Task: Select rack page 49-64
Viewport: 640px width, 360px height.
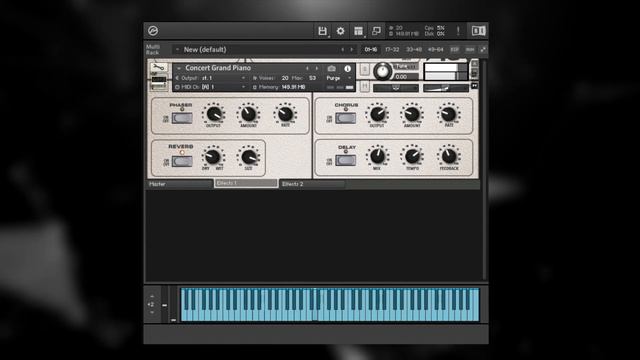Action: (435, 49)
